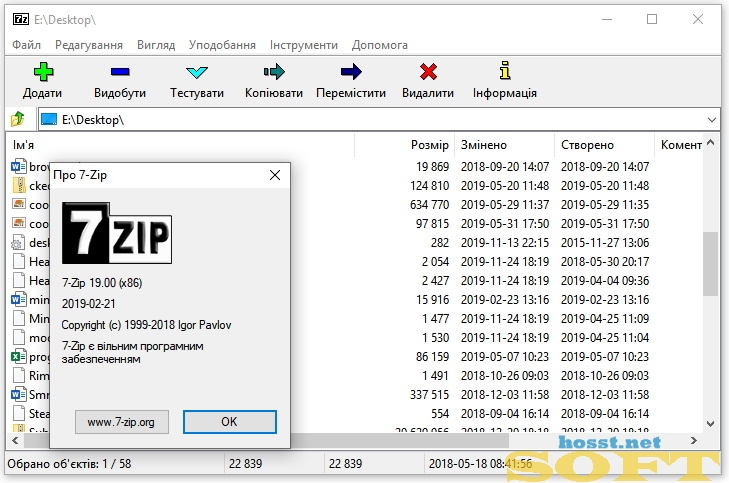Click the 7z app icon in title bar

pyautogui.click(x=21, y=20)
